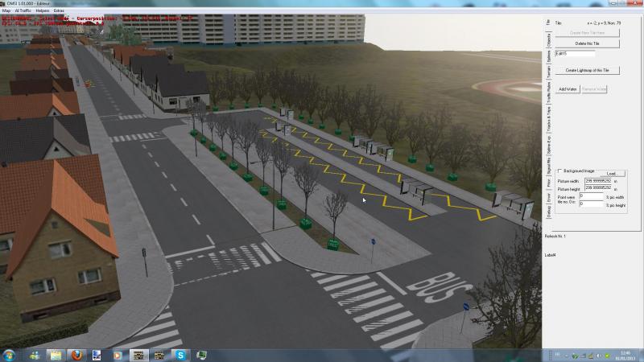Click the volume icon in system tray
This screenshot has width=644, height=362.
pos(599,356)
